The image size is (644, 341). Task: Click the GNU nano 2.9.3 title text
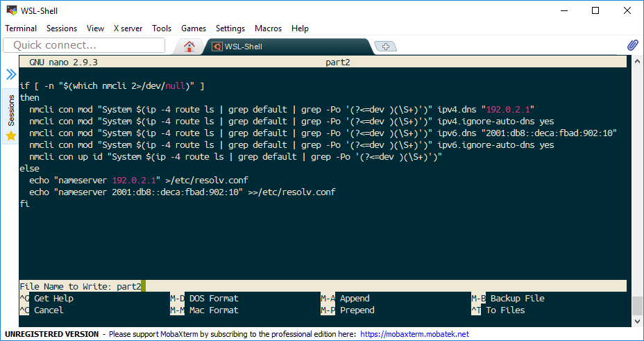coord(63,63)
